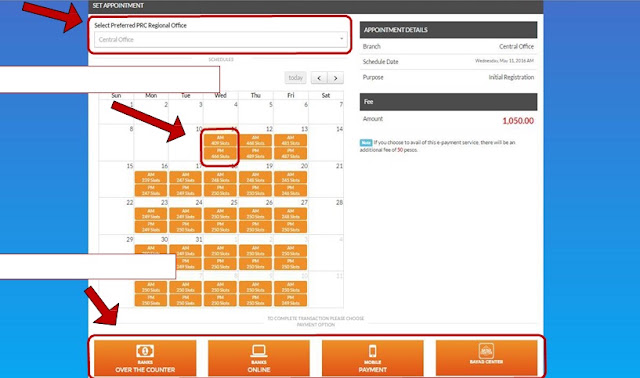Screen dimensions: 640x378
Task: Choose Bayad Center payment option
Action: coord(487,358)
